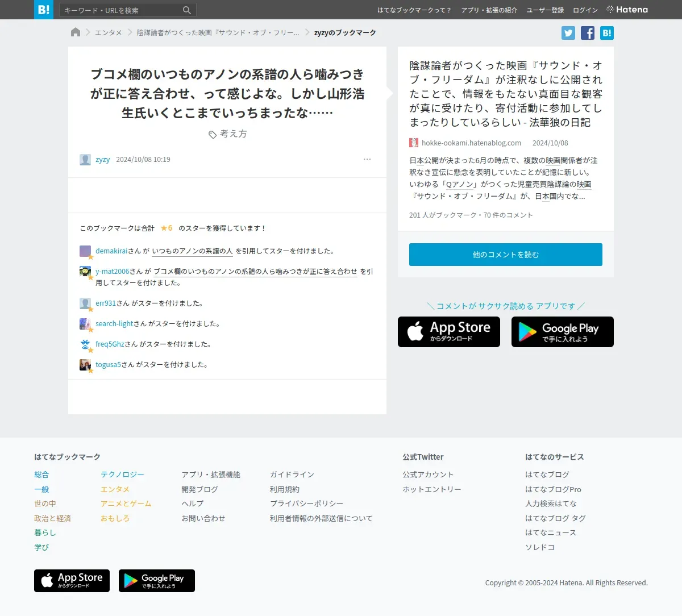Image resolution: width=682 pixels, height=616 pixels.
Task: Click togusa5's avatar
Action: (x=85, y=365)
